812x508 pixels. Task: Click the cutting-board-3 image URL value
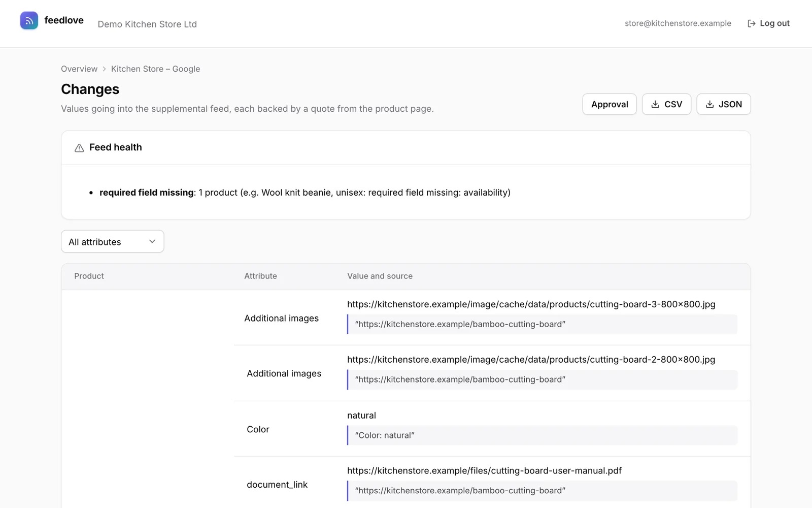point(531,304)
